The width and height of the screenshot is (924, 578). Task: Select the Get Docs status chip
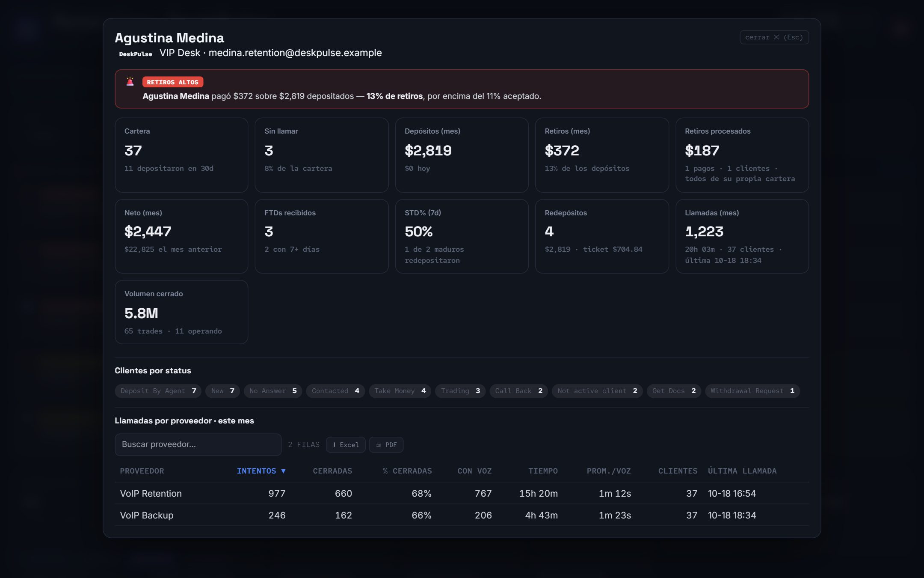[x=674, y=391]
